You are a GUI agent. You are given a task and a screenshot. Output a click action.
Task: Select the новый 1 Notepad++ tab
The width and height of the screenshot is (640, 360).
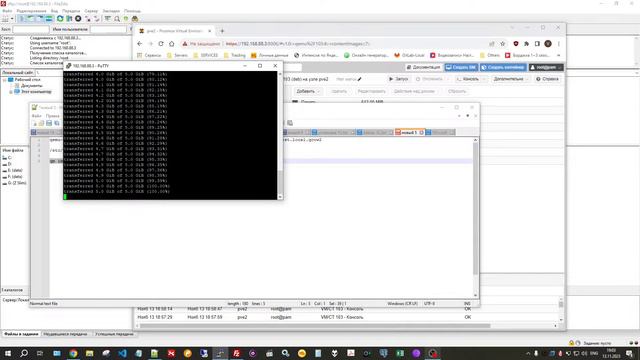[x=409, y=133]
